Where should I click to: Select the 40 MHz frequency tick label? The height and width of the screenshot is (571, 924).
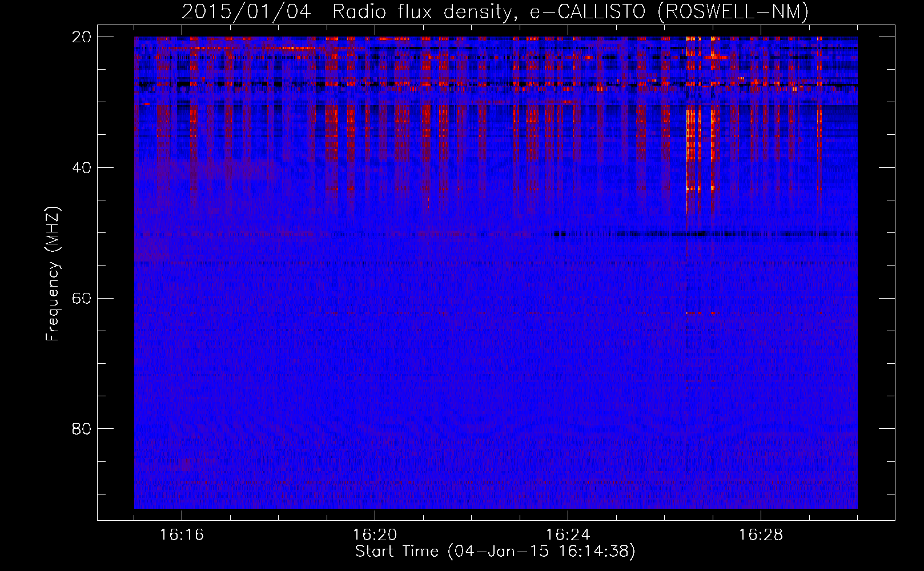click(82, 168)
